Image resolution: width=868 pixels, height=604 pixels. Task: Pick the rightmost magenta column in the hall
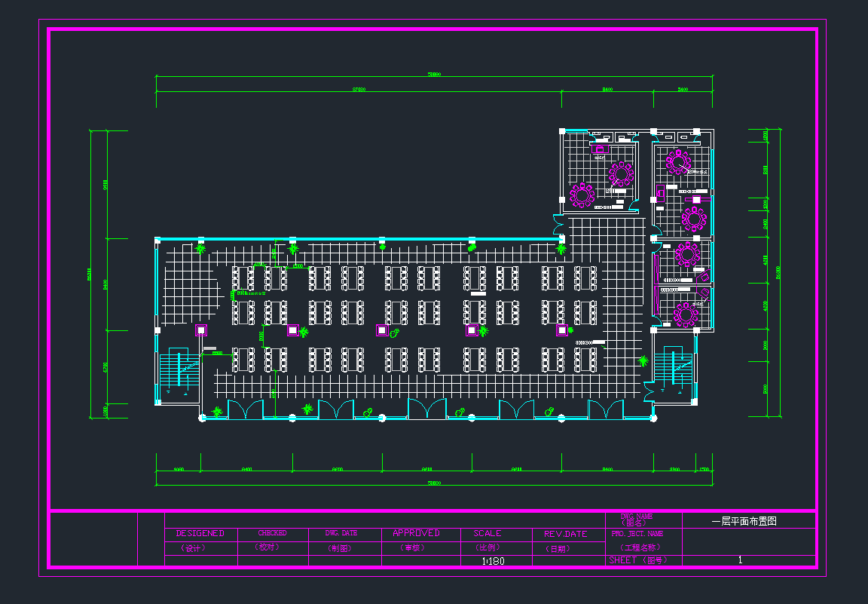[x=561, y=330]
